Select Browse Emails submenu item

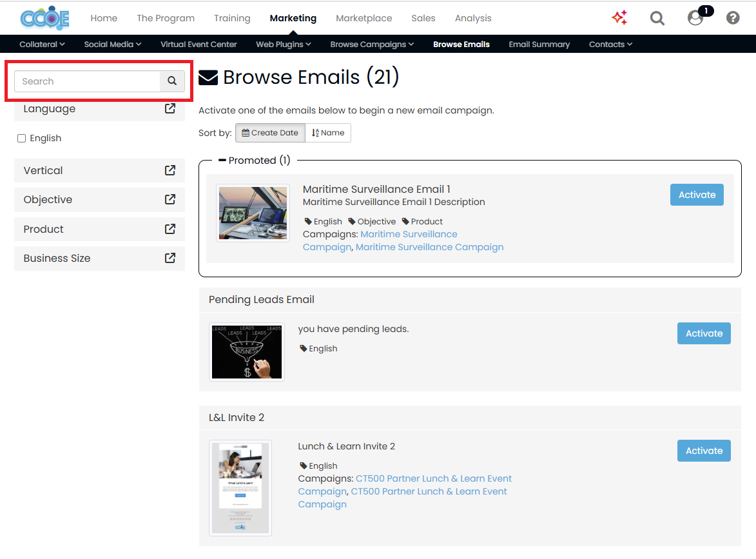click(461, 44)
